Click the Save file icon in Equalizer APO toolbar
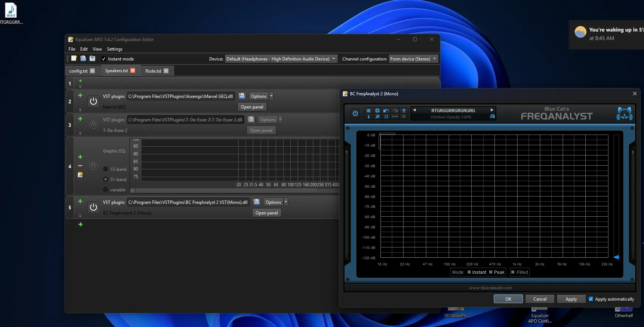Image resolution: width=644 pixels, height=327 pixels. (83, 58)
